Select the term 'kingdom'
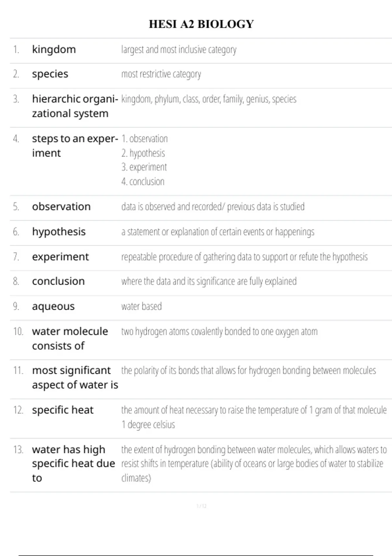The width and height of the screenshot is (392, 556). 54,49
